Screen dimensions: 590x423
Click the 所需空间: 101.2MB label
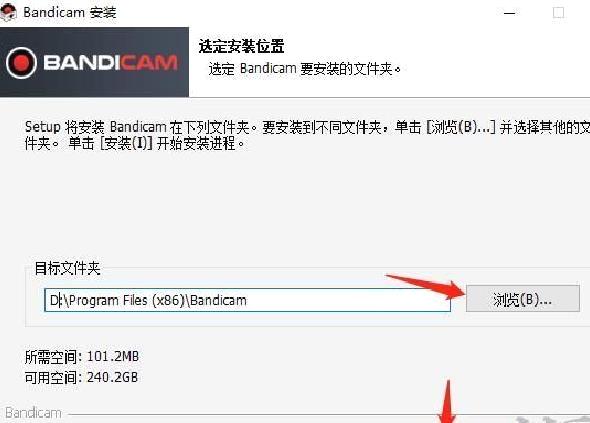tap(82, 356)
